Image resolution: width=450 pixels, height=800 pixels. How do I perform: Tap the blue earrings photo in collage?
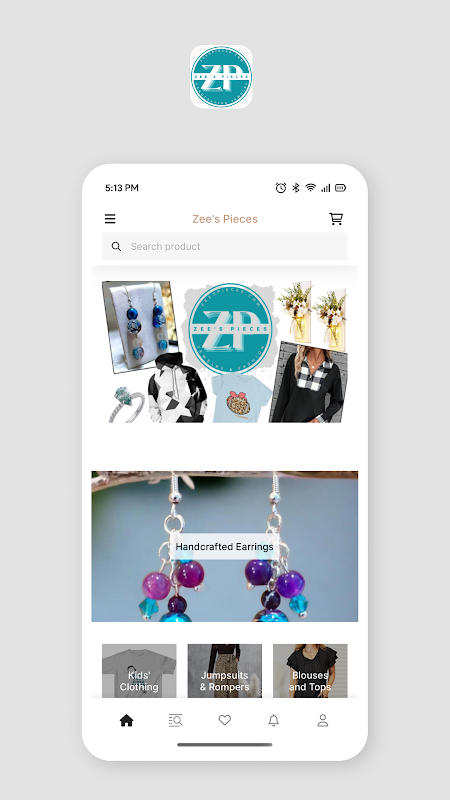click(x=139, y=326)
